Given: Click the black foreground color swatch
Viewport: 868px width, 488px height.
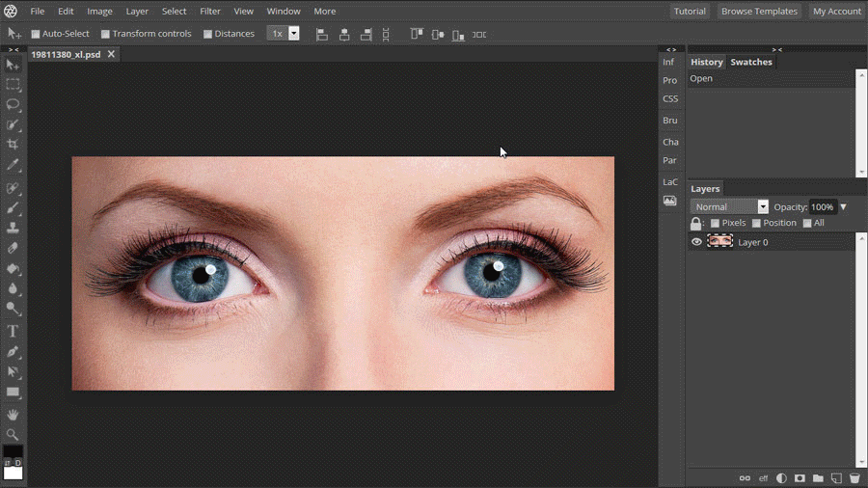Looking at the screenshot, I should click(x=12, y=451).
